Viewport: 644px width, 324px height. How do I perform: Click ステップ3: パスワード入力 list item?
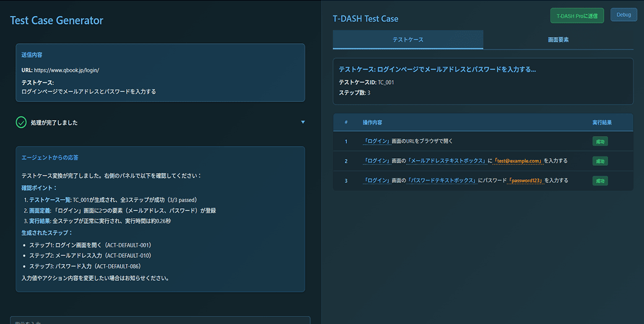tap(85, 266)
